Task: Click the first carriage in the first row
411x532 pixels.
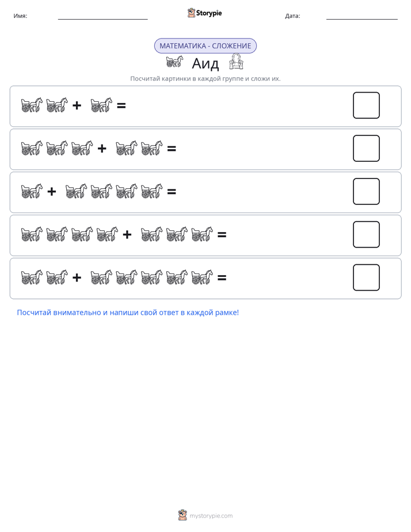Action: 32,105
